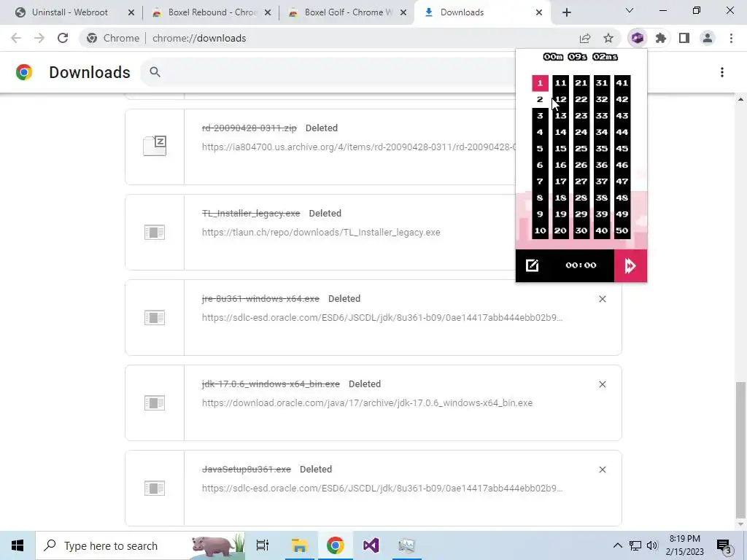Select level 10 in Boxel Rebound

coord(540,230)
